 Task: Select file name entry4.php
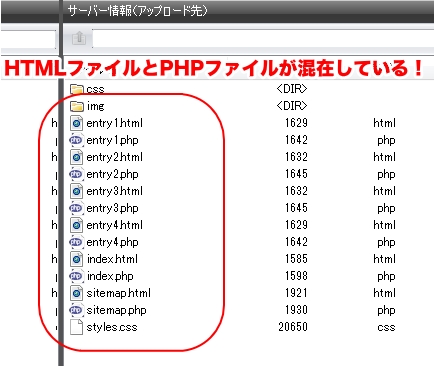click(x=112, y=242)
